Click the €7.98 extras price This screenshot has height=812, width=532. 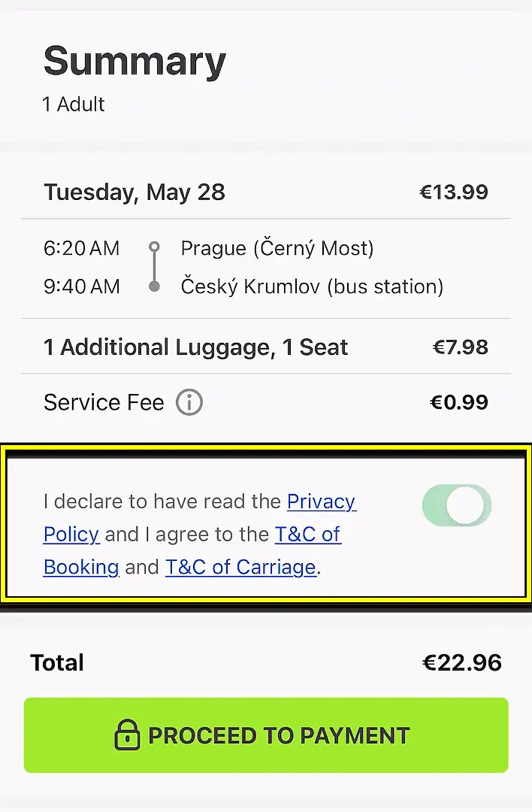[461, 347]
